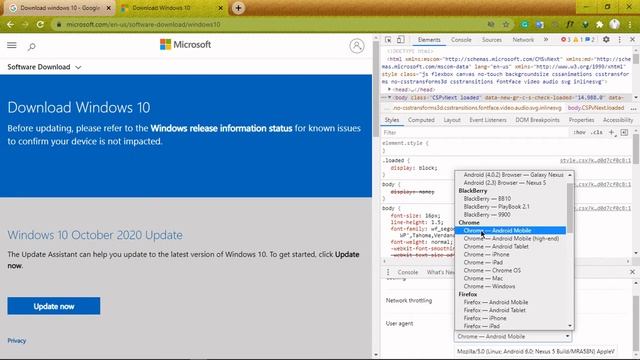This screenshot has width=640, height=360.
Task: Click the new style rule plus icon
Action: [x=611, y=132]
